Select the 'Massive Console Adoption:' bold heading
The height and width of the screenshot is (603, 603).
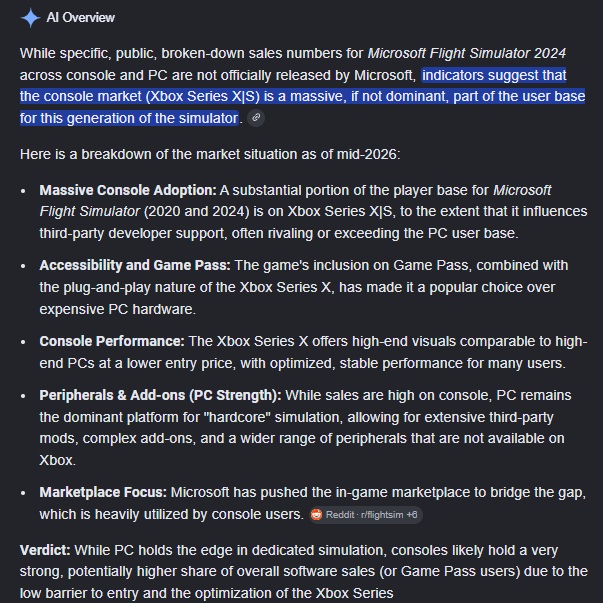pos(128,190)
